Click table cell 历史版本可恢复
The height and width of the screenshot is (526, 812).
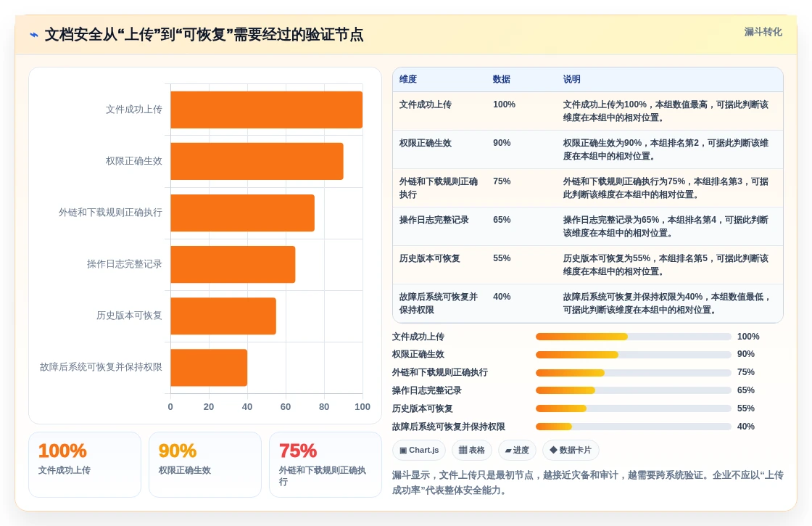pos(429,258)
